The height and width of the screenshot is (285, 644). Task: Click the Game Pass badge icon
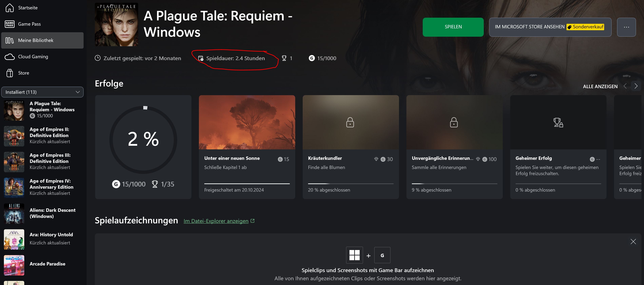click(x=9, y=24)
